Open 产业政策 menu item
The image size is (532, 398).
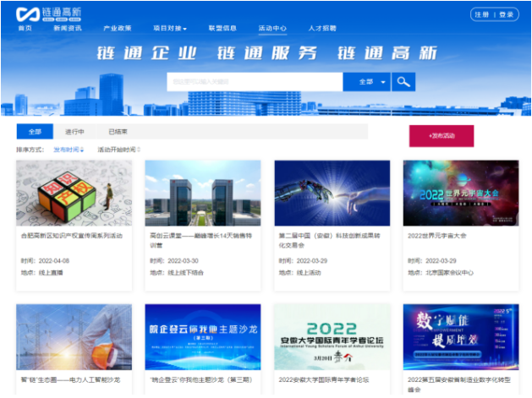pos(118,28)
